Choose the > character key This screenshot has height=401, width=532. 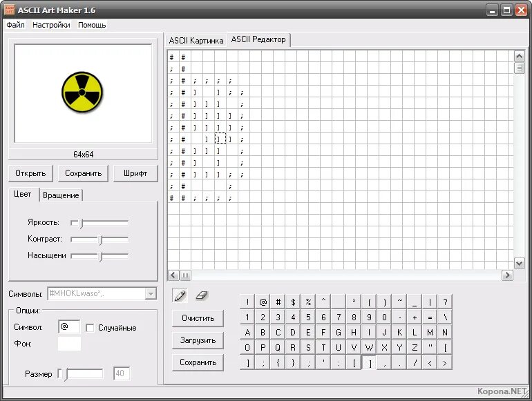pos(445,363)
